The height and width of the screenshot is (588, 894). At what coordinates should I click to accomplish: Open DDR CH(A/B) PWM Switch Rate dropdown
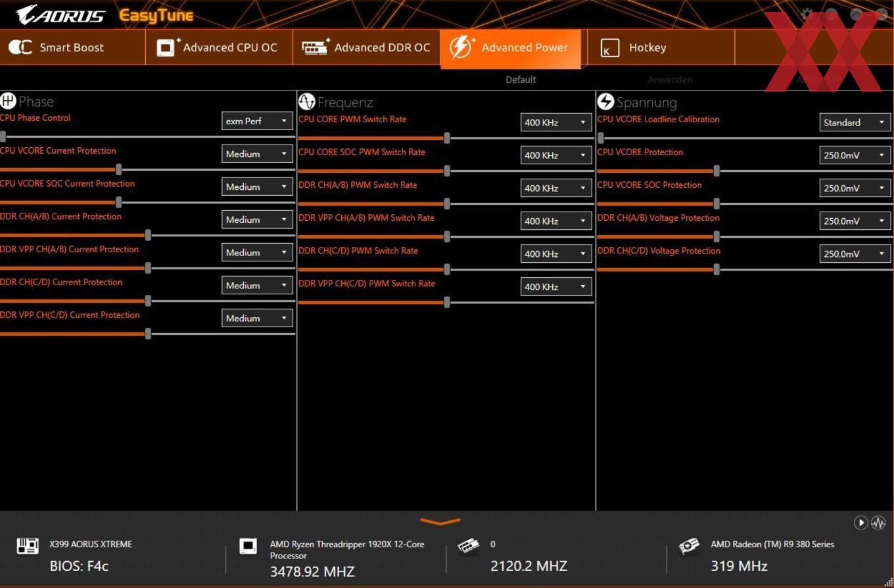click(x=556, y=188)
